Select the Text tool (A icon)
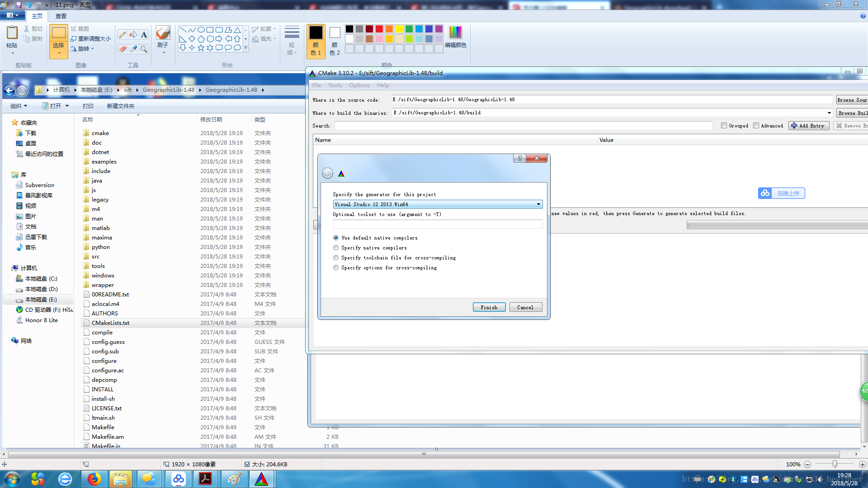Viewport: 868px width, 488px height. click(144, 35)
